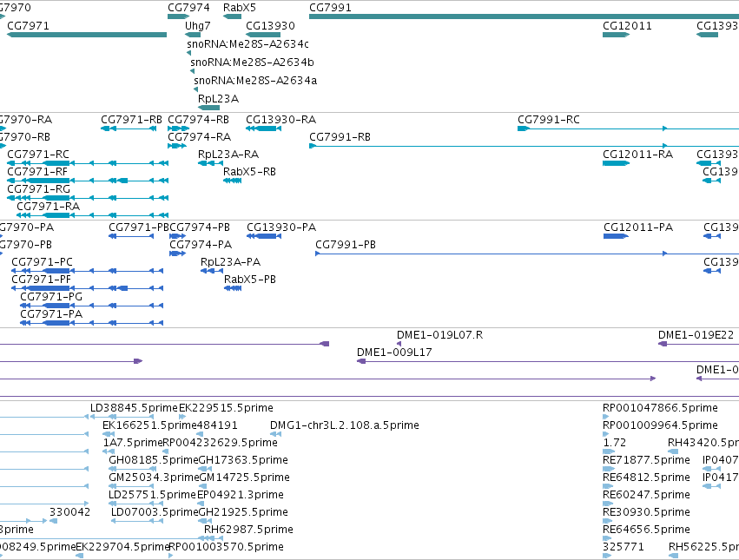Click the CG13930-PA protein label
The image size is (739, 560).
[281, 227]
